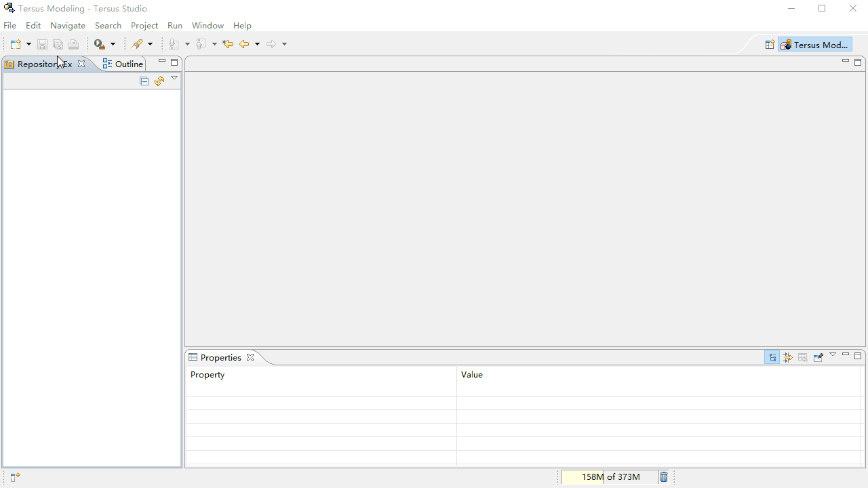Maximize the Properties panel
This screenshot has height=488, width=868.
(858, 356)
